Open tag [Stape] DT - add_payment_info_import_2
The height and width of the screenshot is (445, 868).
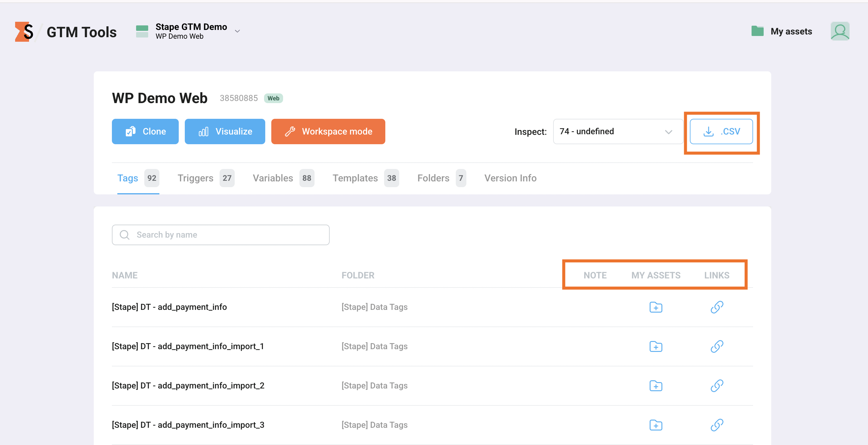click(188, 385)
